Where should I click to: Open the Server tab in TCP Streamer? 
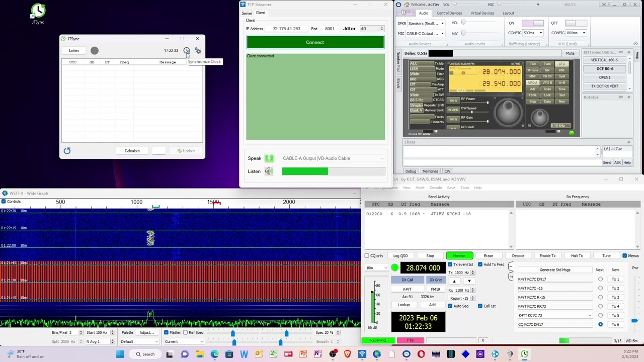247,13
